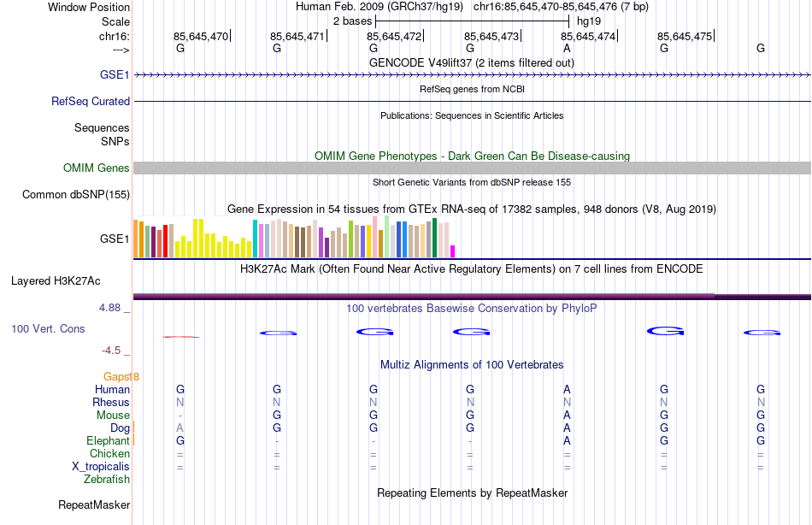This screenshot has width=812, height=525.
Task: Click the Window Position label
Action: pyautogui.click(x=89, y=7)
